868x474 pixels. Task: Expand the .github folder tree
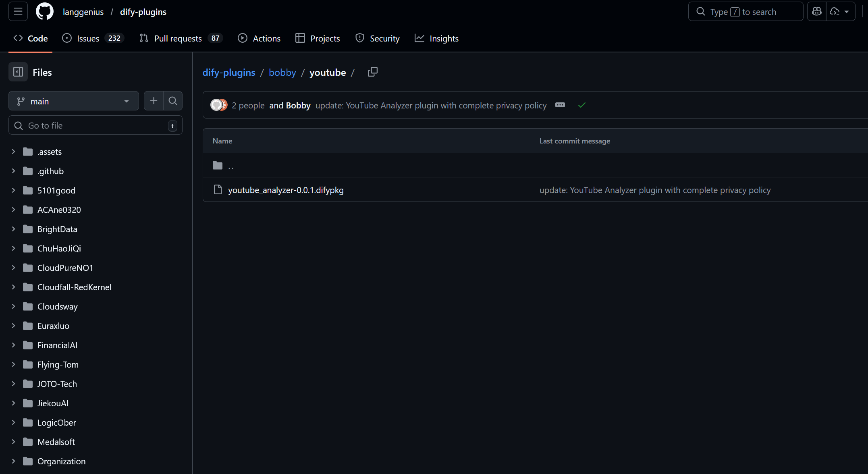[13, 171]
